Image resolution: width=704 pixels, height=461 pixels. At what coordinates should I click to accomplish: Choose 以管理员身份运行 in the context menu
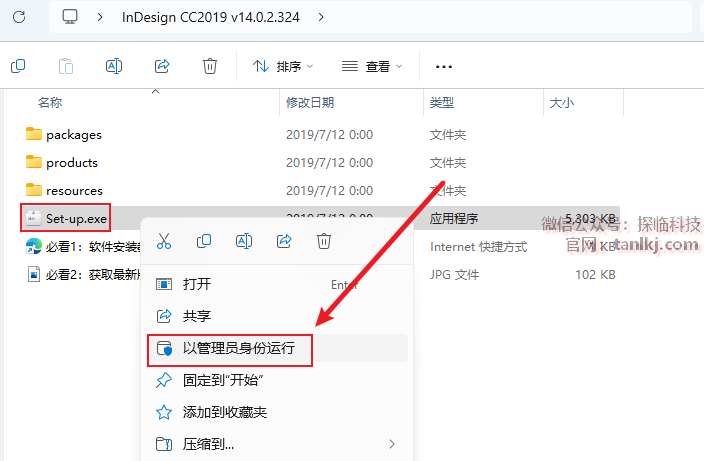277,348
